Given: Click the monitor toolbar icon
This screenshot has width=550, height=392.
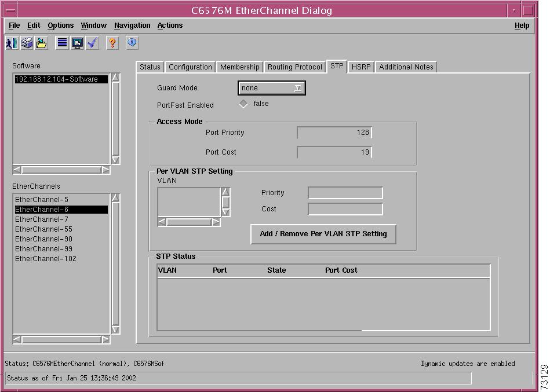Looking at the screenshot, I should tap(77, 43).
